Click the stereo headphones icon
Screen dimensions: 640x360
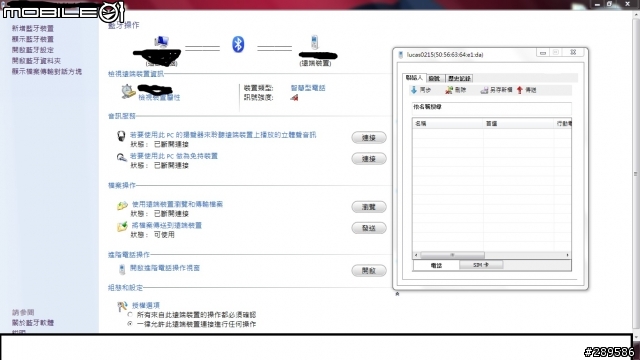[121, 136]
